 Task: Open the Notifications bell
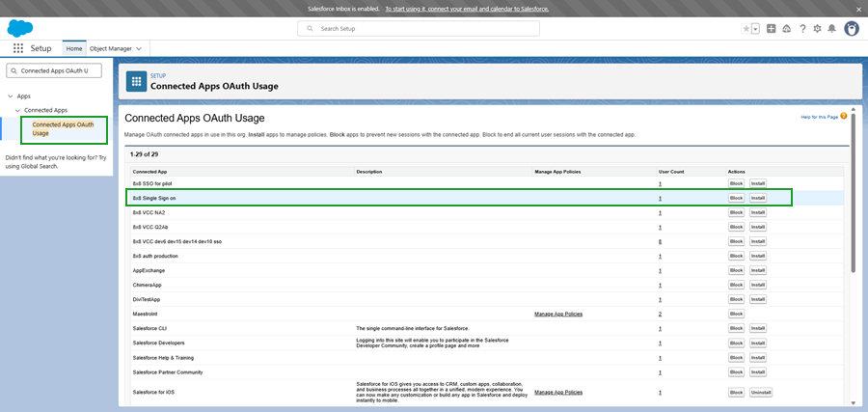point(831,29)
